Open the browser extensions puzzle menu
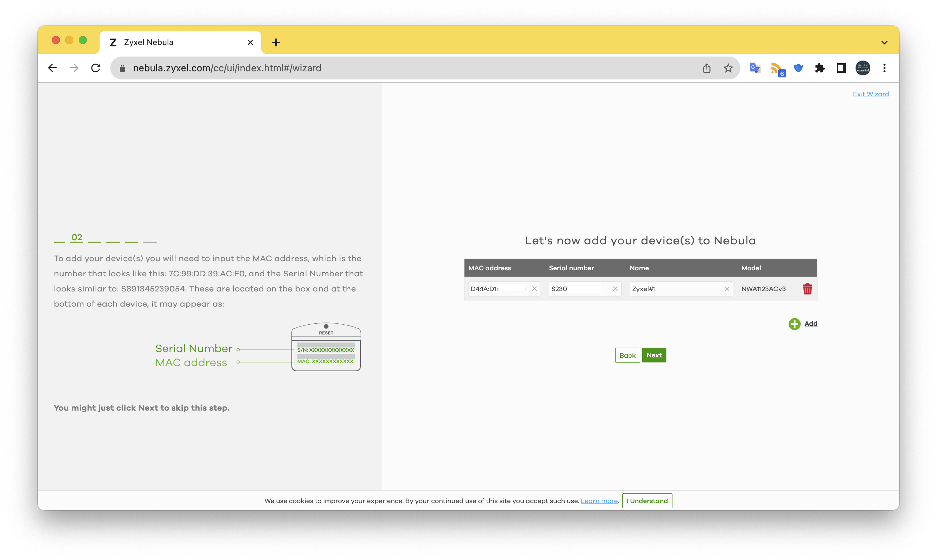The height and width of the screenshot is (560, 937). [820, 68]
